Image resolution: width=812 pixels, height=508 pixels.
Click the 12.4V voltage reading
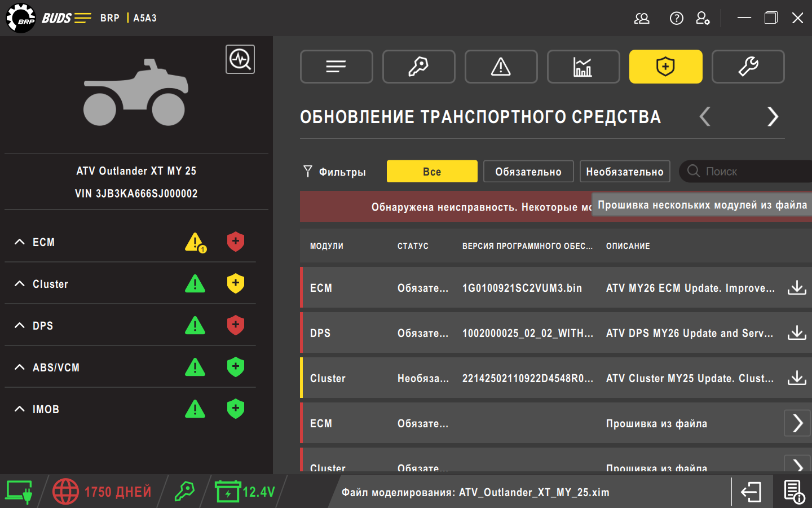click(259, 492)
